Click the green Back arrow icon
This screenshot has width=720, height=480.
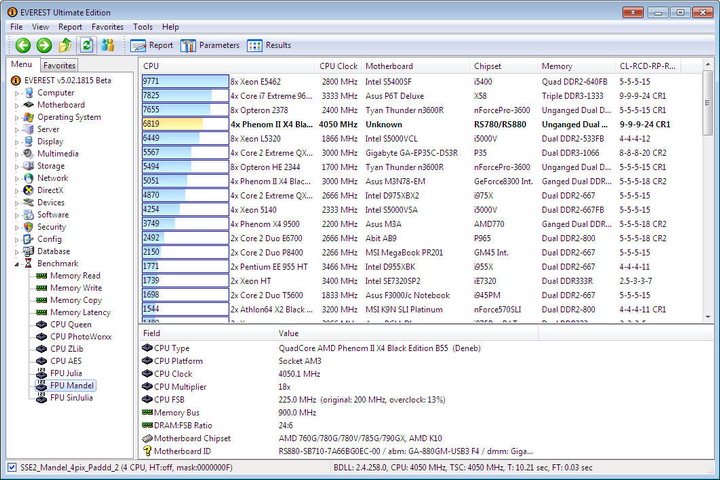(x=23, y=45)
